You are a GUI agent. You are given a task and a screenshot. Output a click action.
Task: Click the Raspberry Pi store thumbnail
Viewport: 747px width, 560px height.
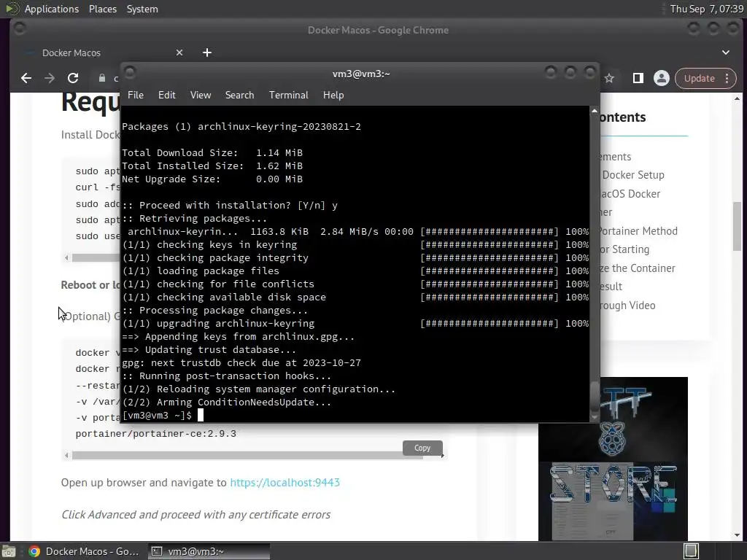[613, 459]
